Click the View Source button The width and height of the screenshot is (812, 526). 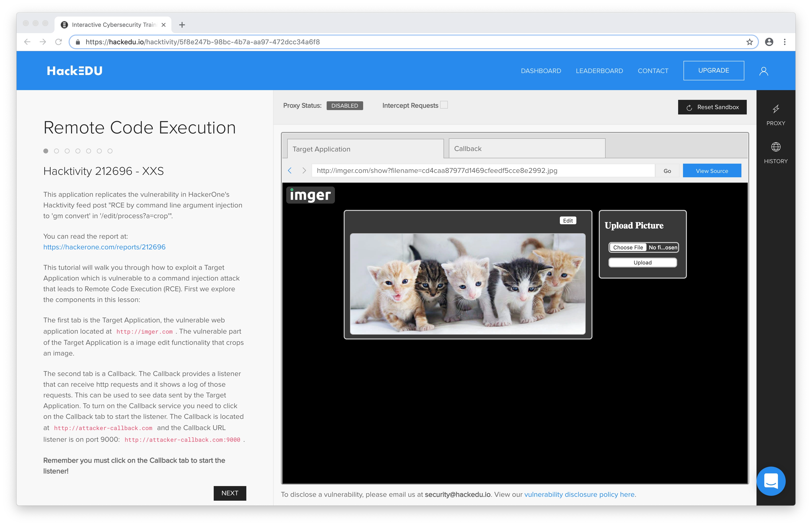pos(712,171)
